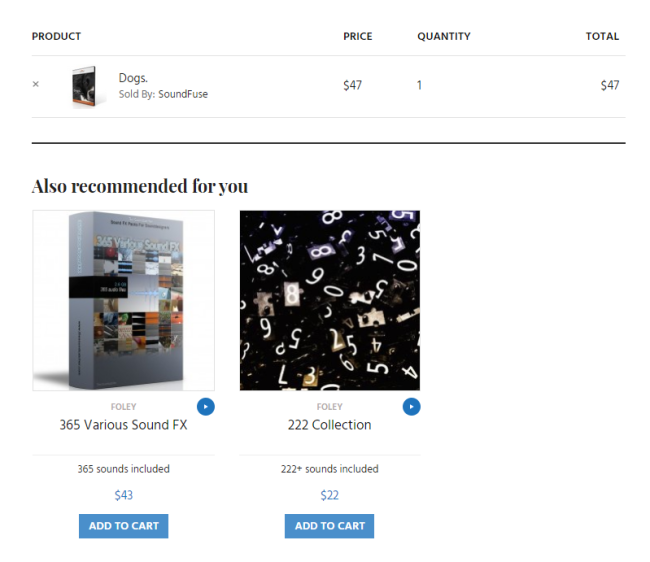Click the $43 price label
650x562 pixels.
click(124, 495)
